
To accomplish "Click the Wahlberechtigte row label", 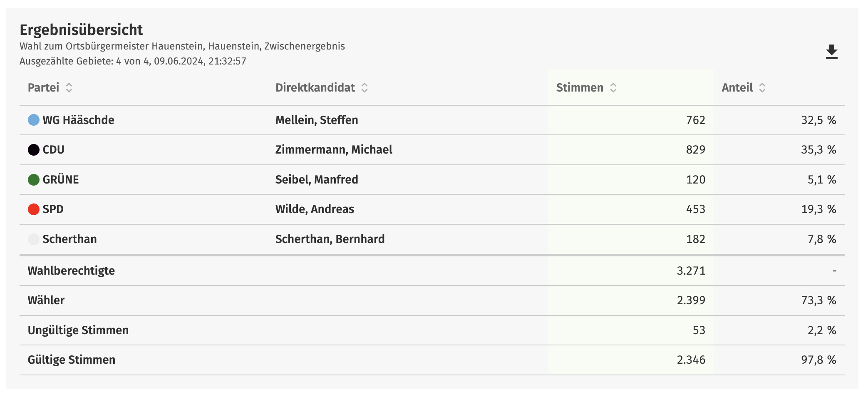I will tap(71, 271).
